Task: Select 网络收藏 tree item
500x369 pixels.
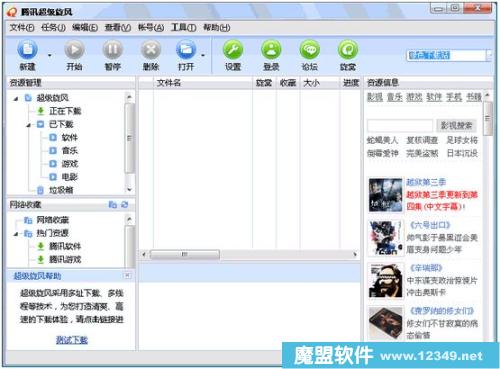Action: point(52,220)
